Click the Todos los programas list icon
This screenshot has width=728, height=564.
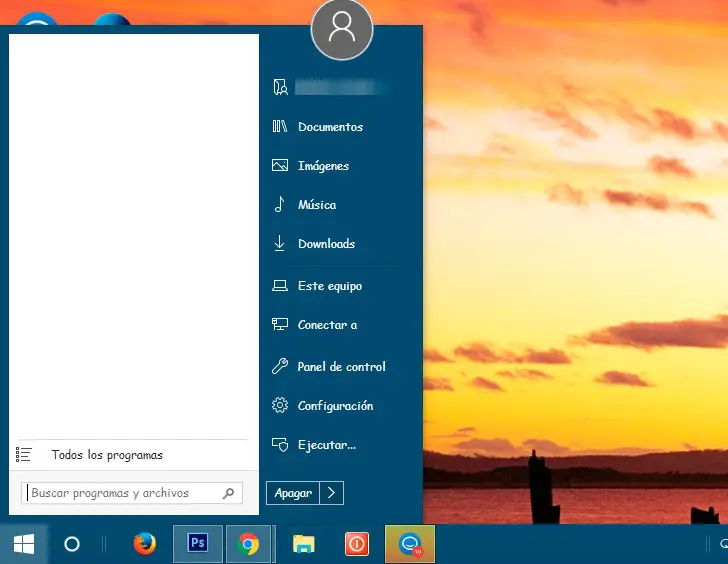point(24,454)
